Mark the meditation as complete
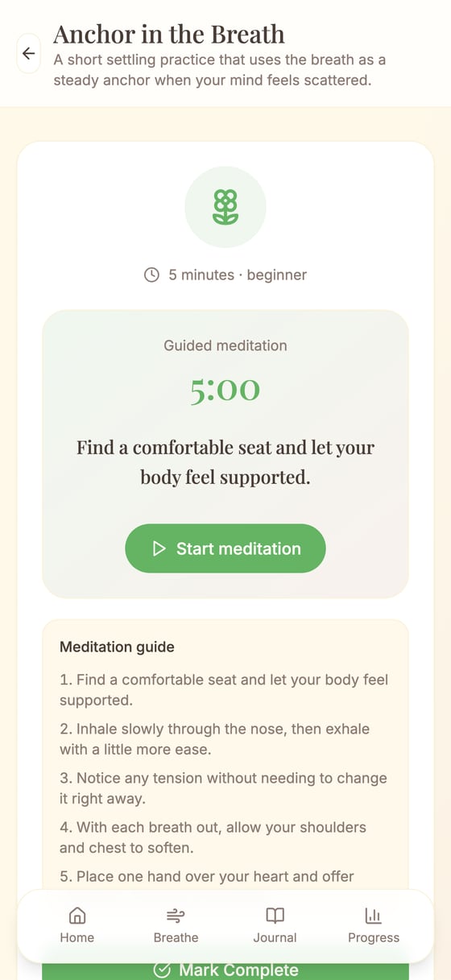The height and width of the screenshot is (980, 451). [225, 970]
